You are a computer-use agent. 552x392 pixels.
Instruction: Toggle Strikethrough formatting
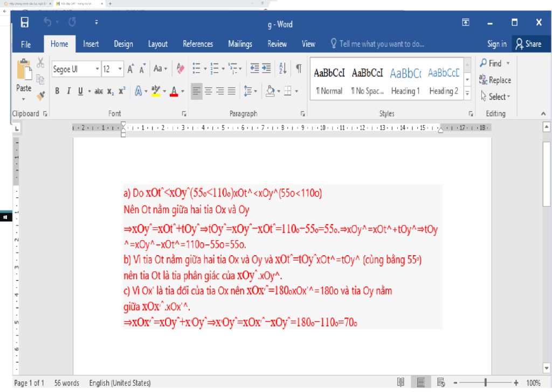tap(99, 92)
